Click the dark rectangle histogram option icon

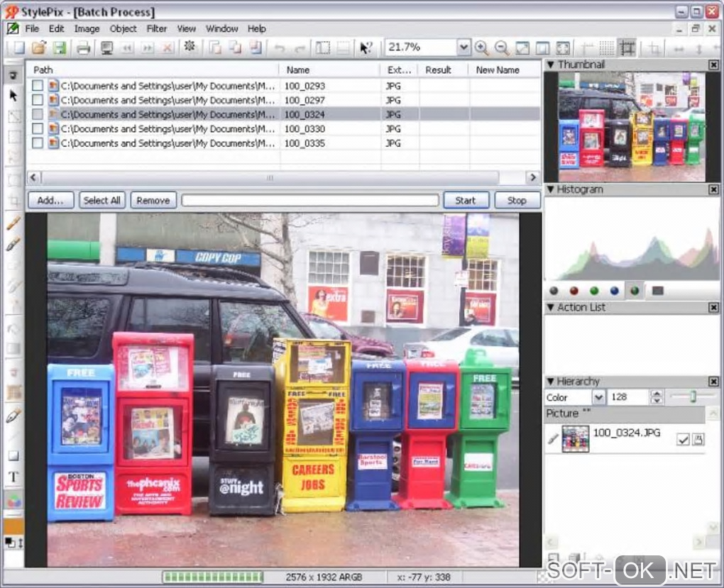pos(657,291)
